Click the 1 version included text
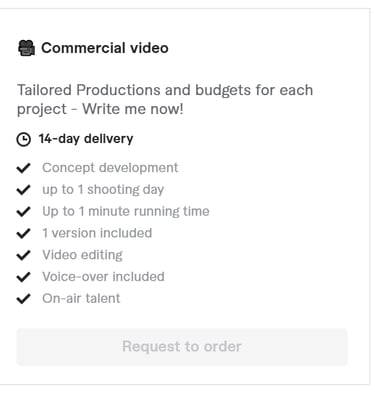Screen dimensions: 375x398 97,233
